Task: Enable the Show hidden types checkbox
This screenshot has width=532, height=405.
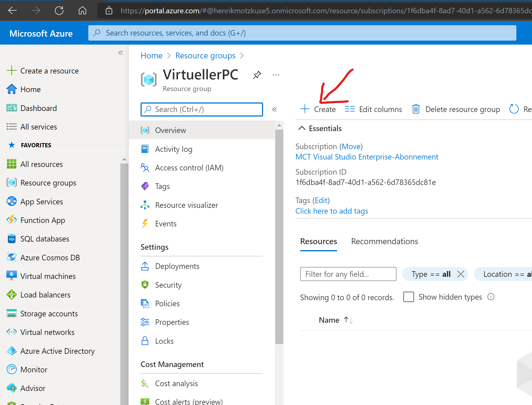Action: point(408,297)
